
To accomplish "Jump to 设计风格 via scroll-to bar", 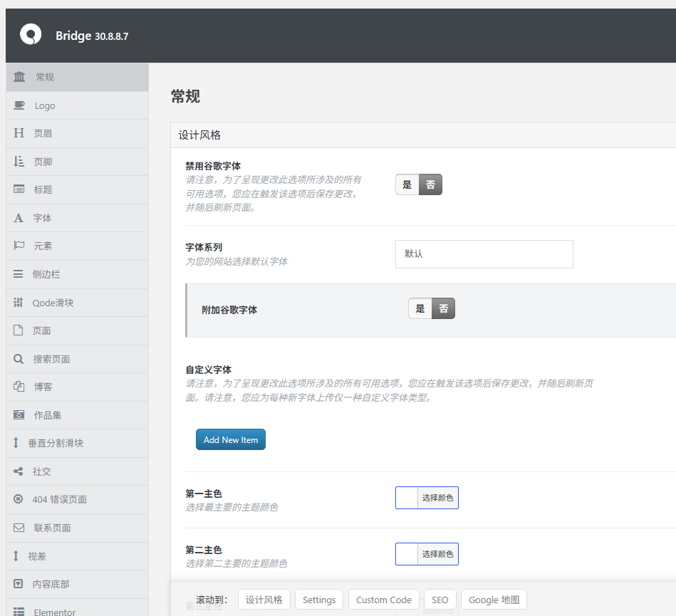I will (x=264, y=600).
